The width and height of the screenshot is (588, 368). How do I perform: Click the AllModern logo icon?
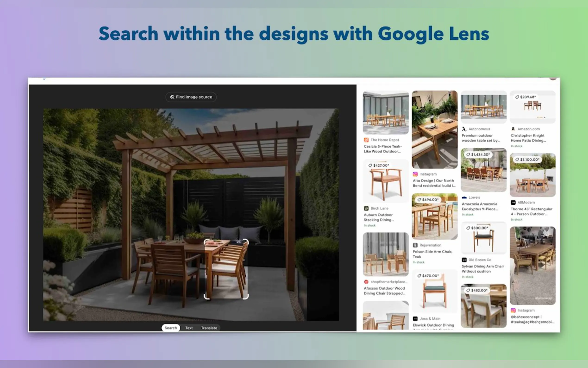513,203
